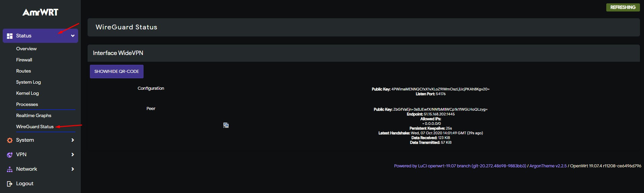Viewport: 644px width, 193px height.
Task: Click the SHOW/HIDE QR-CODE button
Action: coord(117,72)
